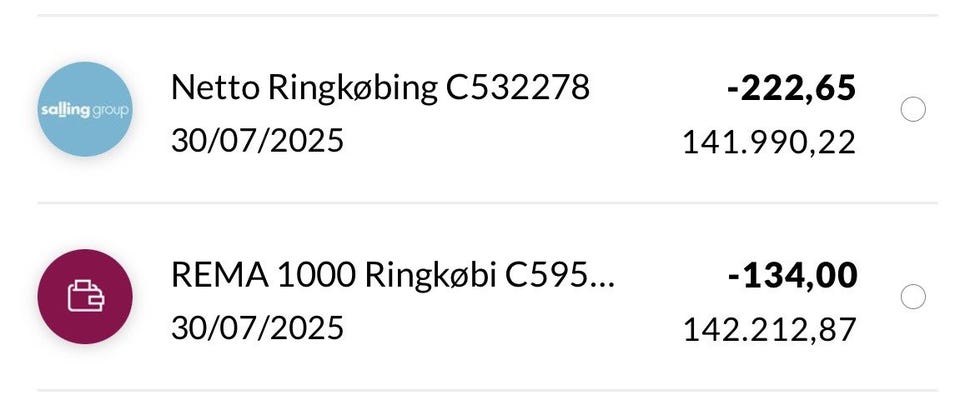Image resolution: width=960 pixels, height=420 pixels.
Task: Click the Salling Group logo icon
Action: click(x=85, y=109)
